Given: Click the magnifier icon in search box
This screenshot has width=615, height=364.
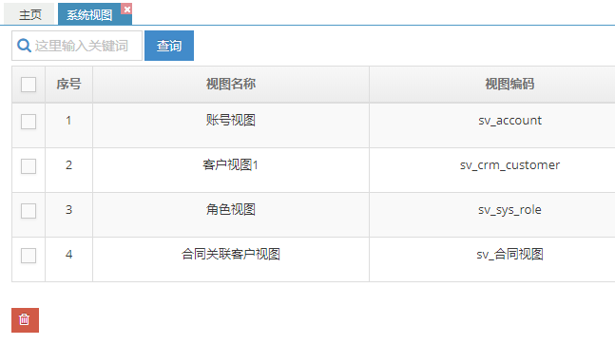Looking at the screenshot, I should point(24,46).
